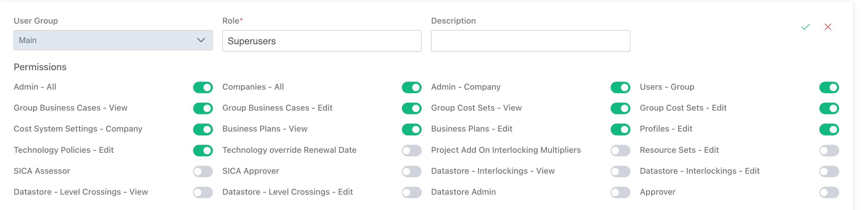Enable the SICA Assessor permission

pos(203,171)
